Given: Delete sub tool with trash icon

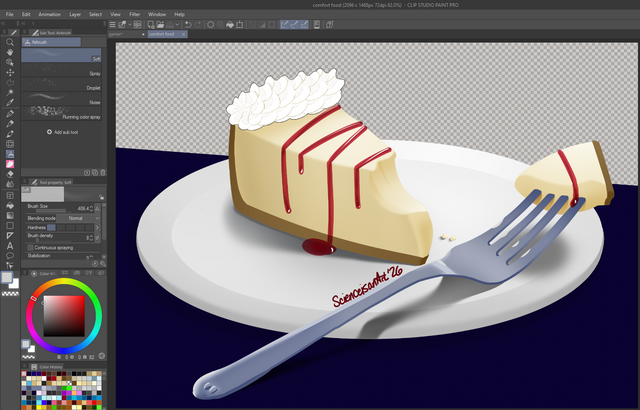Looking at the screenshot, I should (103, 173).
